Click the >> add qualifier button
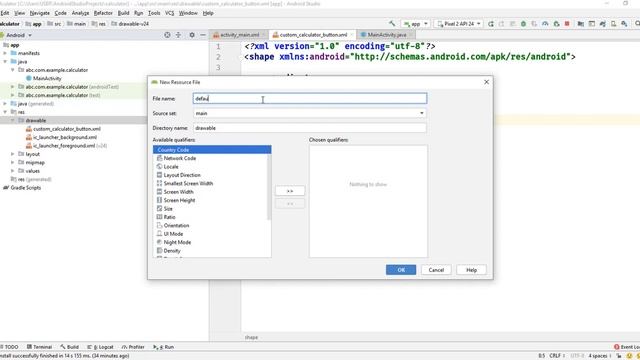640x360 pixels. pyautogui.click(x=290, y=191)
